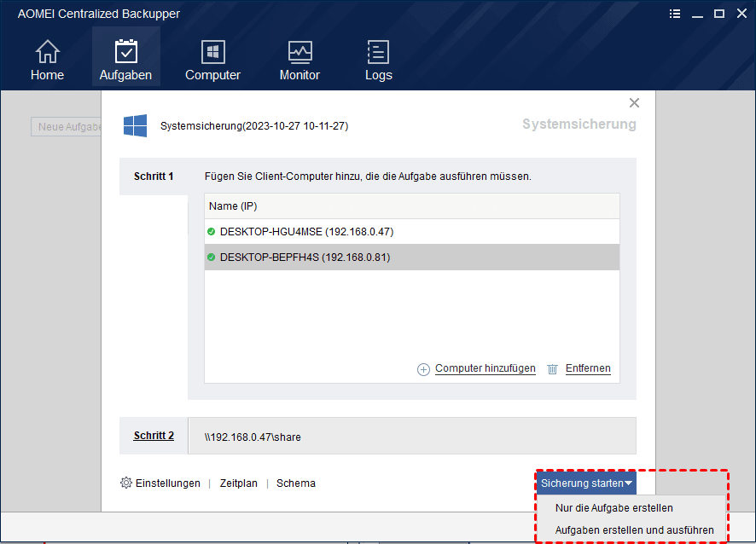This screenshot has height=544, width=756.
Task: Select DESKTOP-BEPFH4S (192.168.0.81) row
Action: point(412,258)
